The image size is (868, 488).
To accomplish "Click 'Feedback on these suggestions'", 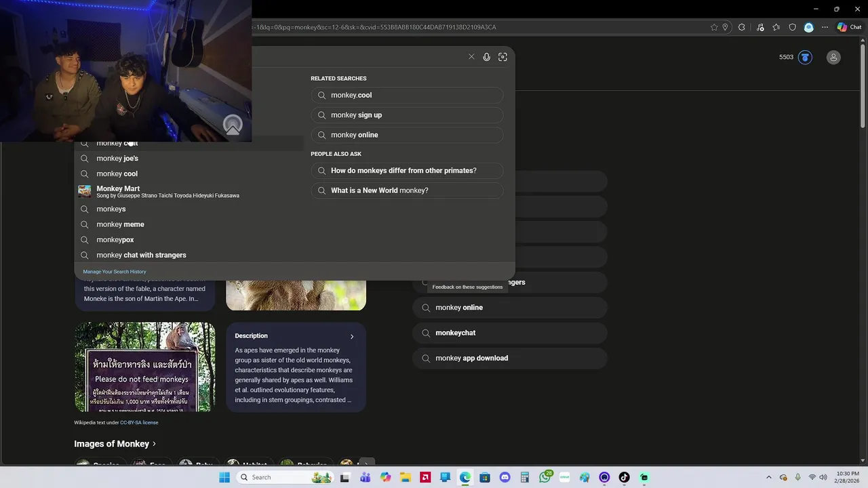I will pyautogui.click(x=467, y=287).
